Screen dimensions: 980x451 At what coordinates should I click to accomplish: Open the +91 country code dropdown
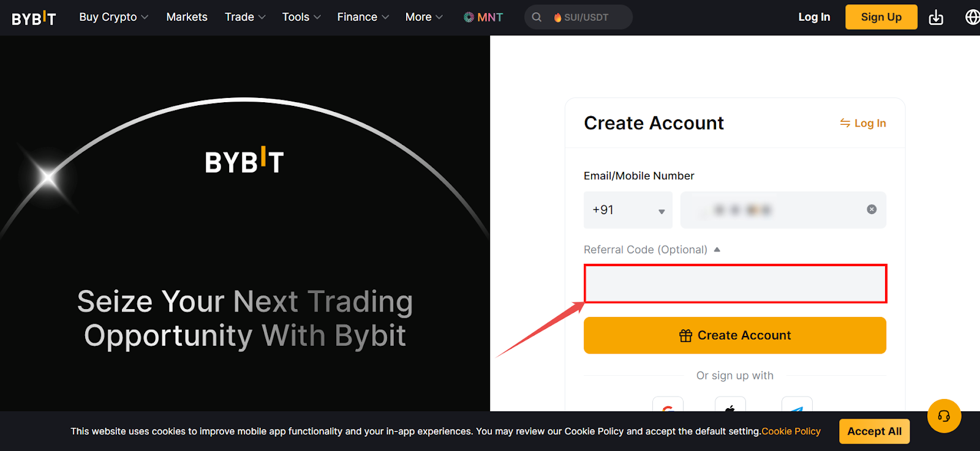point(627,209)
